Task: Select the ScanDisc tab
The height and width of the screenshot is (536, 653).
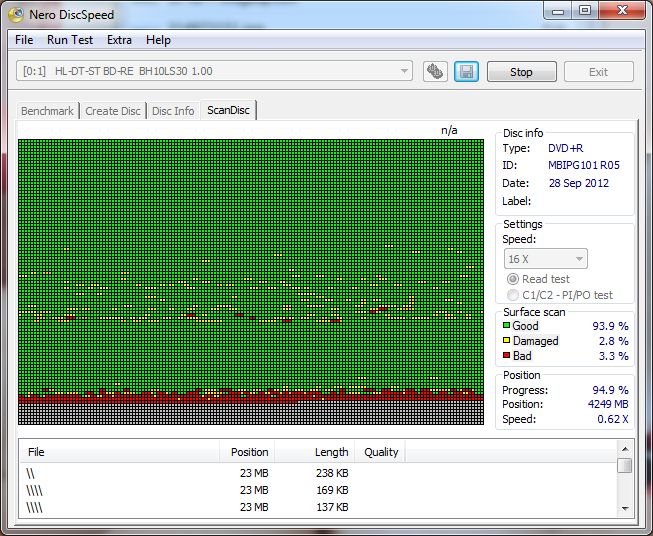Action: click(228, 110)
